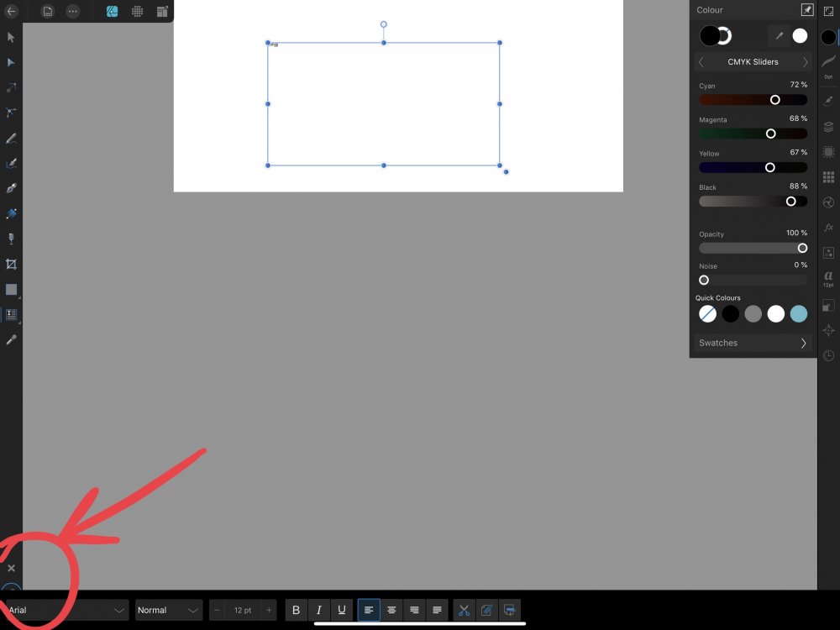Toggle the fullscreen UI icon
The image size is (840, 630).
click(x=828, y=11)
